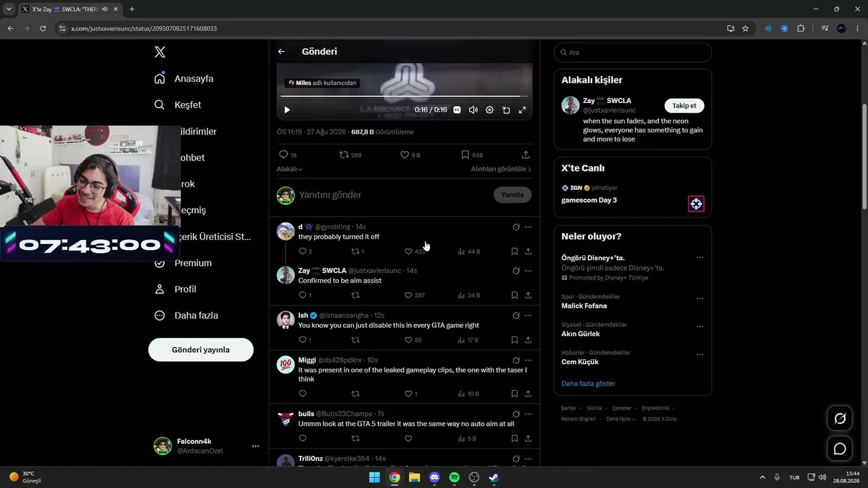The width and height of the screenshot is (868, 488).
Task: Open the X logo home link
Action: click(159, 52)
